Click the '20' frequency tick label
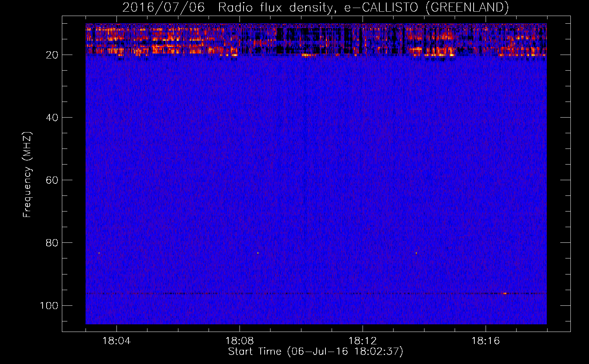 [52, 55]
